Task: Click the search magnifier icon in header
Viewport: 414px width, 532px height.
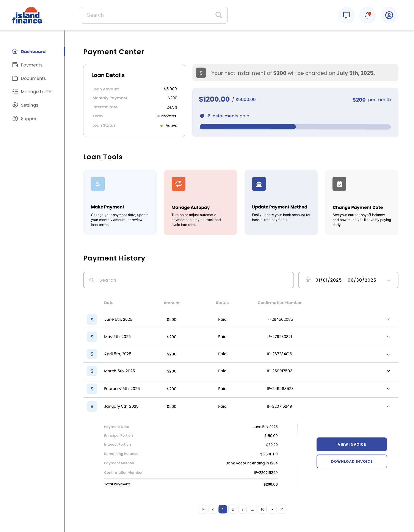Action: [219, 15]
